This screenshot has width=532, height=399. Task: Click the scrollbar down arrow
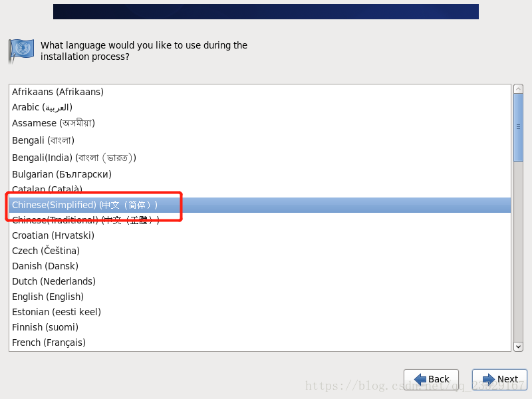[518, 346]
